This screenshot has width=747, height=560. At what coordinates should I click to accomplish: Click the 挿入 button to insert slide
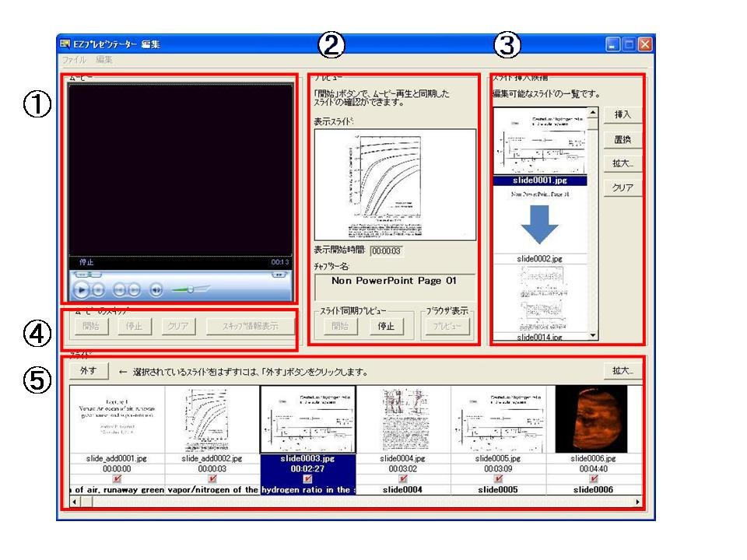(622, 114)
